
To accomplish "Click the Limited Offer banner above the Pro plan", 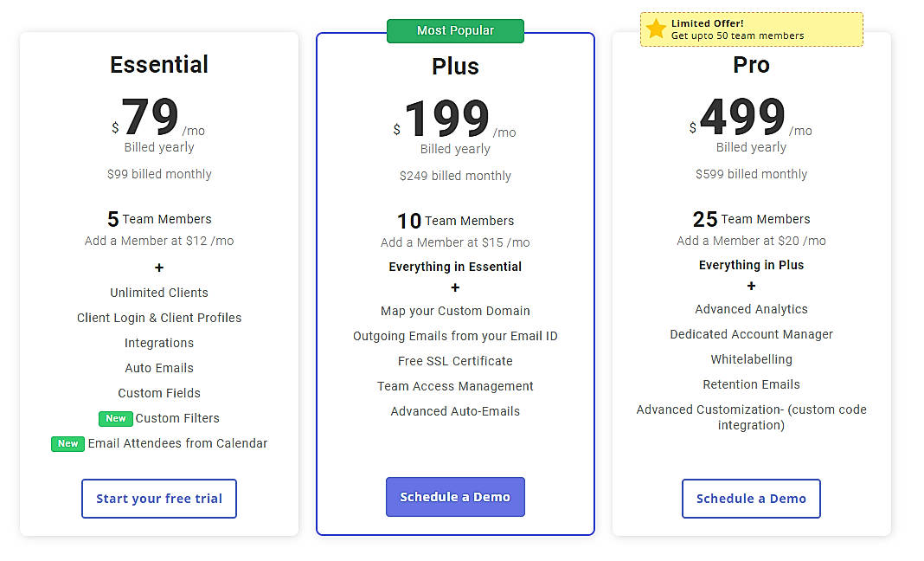I will click(751, 29).
